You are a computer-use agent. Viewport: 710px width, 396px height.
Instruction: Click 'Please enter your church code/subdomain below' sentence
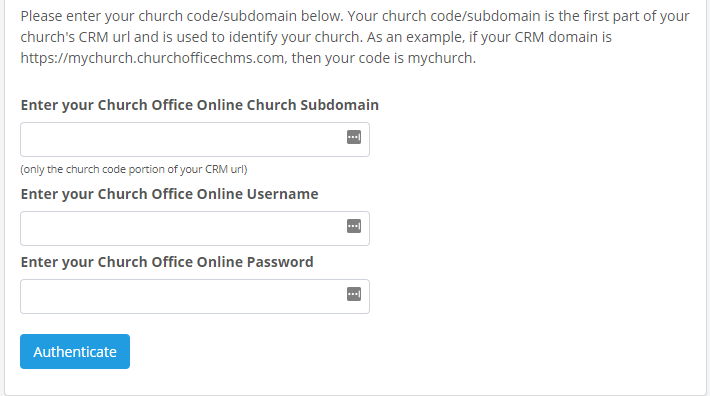point(182,16)
